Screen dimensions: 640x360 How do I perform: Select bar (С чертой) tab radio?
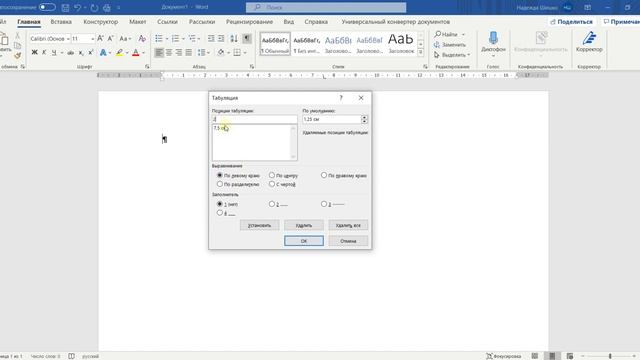(x=272, y=184)
